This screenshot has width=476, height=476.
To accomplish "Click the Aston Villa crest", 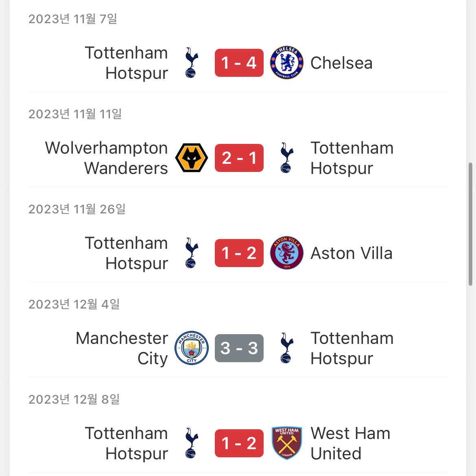I will pyautogui.click(x=286, y=253).
